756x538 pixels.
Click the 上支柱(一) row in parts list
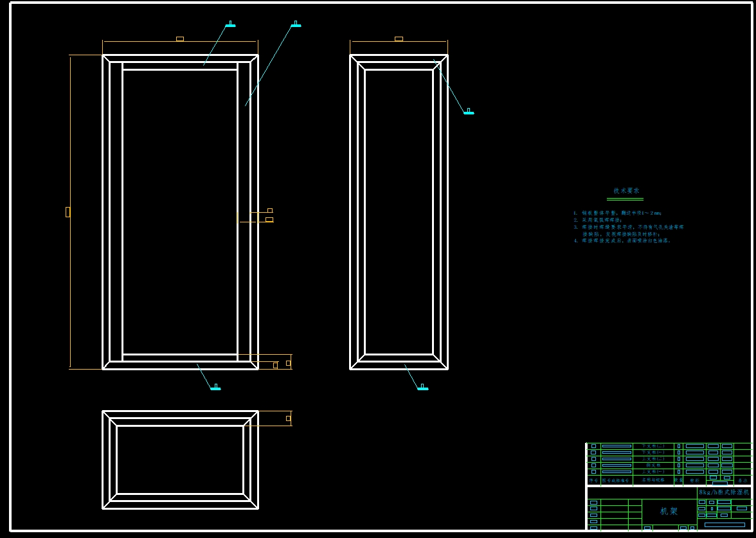[669, 472]
